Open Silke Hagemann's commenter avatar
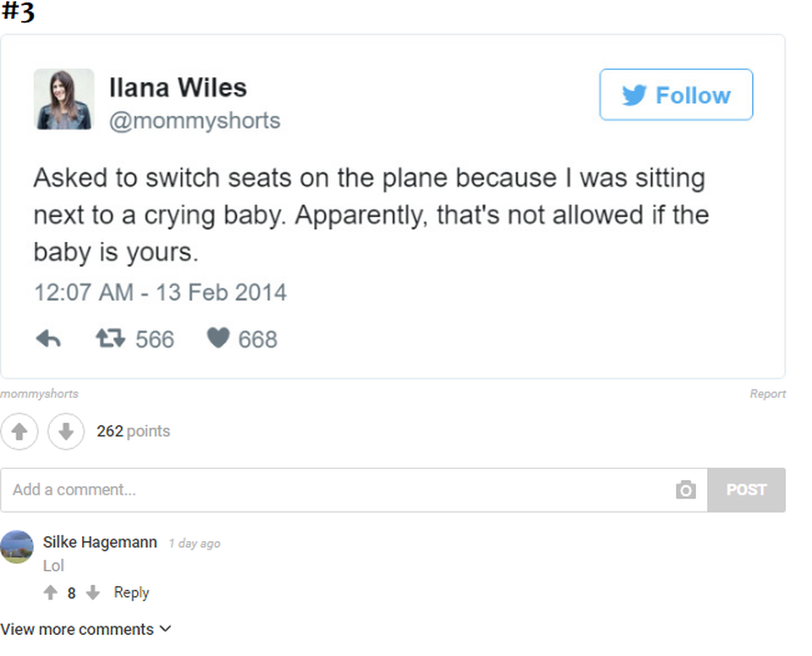The height and width of the screenshot is (656, 812). (17, 546)
